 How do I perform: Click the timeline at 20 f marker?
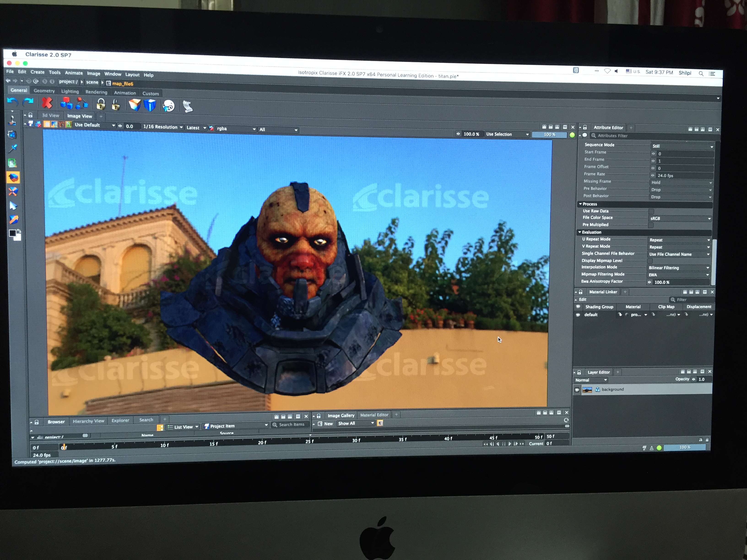coord(262,442)
